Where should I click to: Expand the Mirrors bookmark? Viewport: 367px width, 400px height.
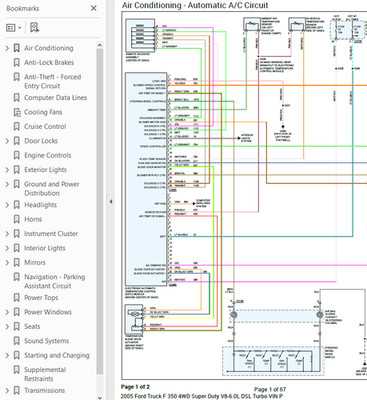point(7,262)
